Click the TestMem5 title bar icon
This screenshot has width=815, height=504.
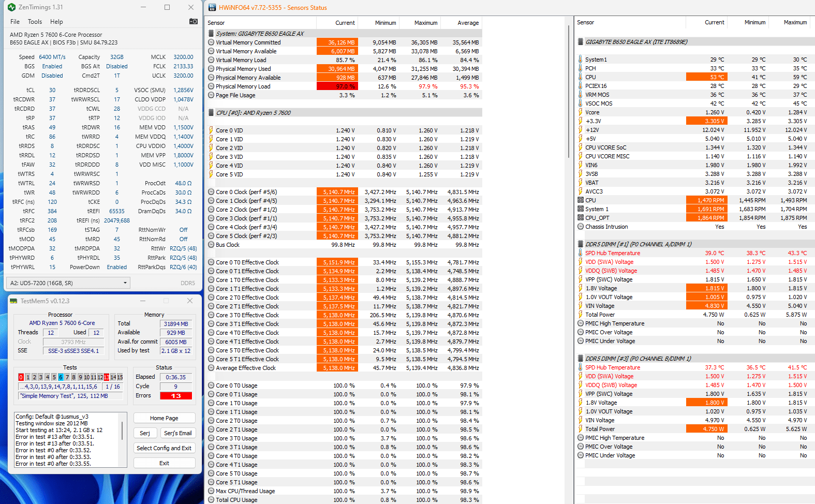pos(14,301)
